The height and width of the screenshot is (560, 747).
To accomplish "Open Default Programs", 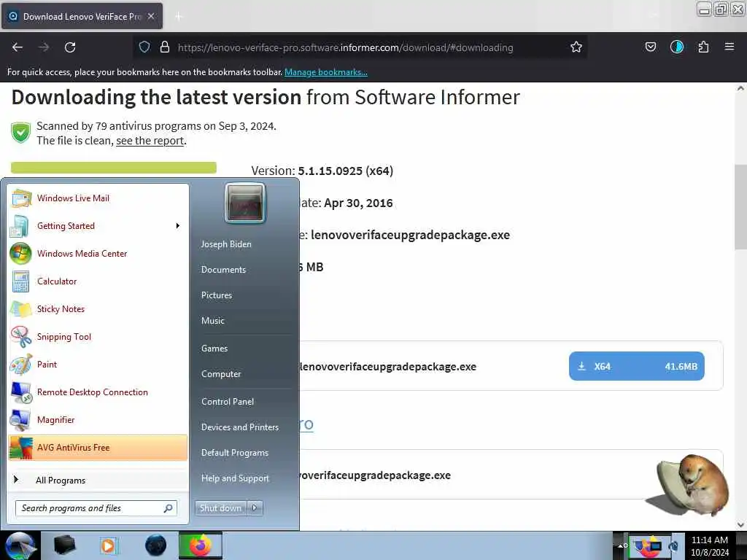I will click(x=235, y=453).
